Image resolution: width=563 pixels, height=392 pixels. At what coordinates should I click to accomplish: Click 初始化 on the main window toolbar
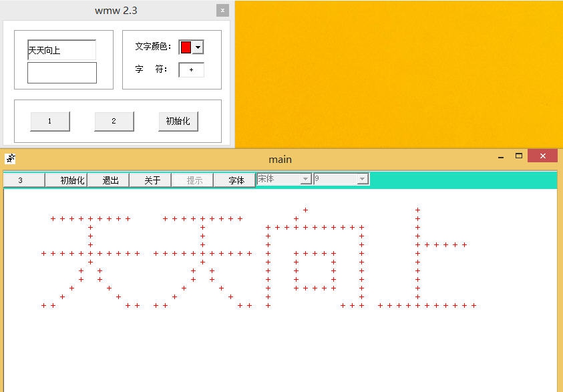click(66, 179)
